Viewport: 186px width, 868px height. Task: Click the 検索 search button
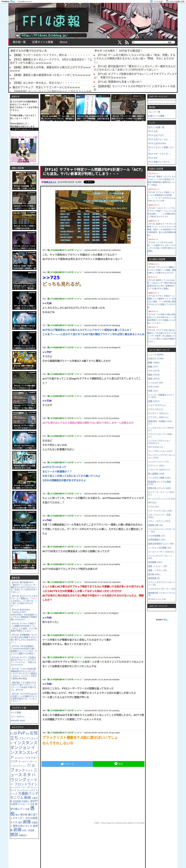pos(169,42)
